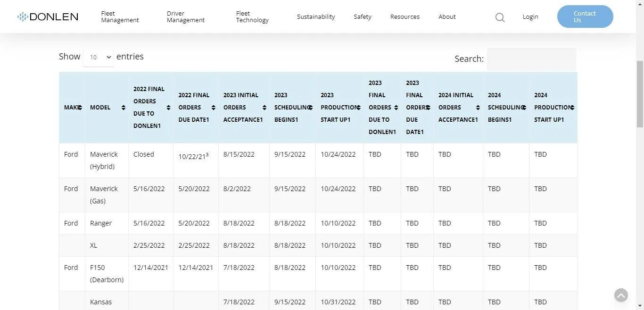
Task: Click 9/15/2022 scheduling cell in Kansas row
Action: 292,301
